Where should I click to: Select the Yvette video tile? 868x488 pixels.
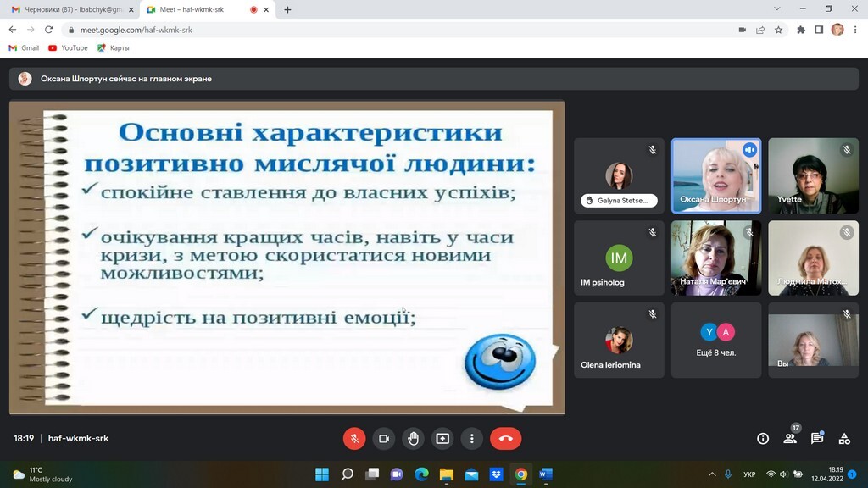813,176
